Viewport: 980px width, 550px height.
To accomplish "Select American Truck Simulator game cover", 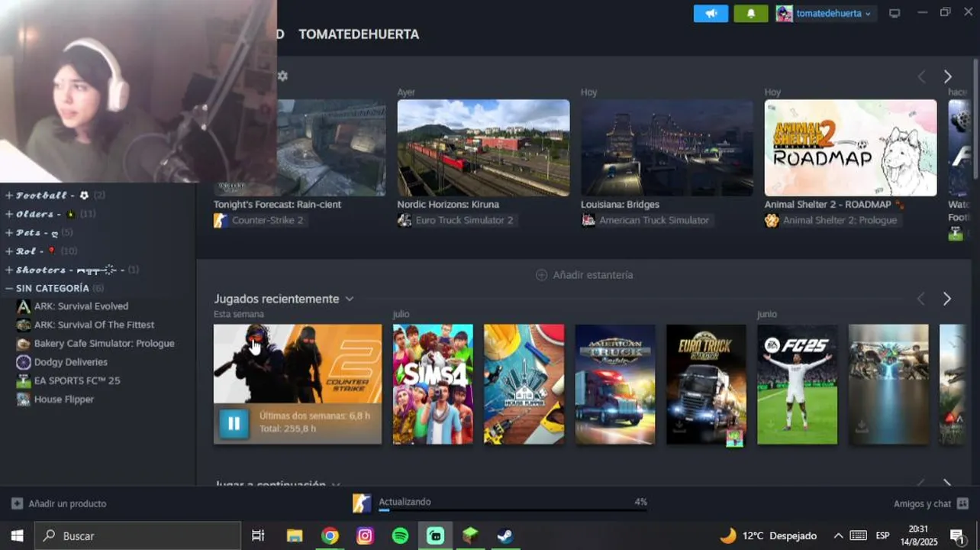I will (x=615, y=384).
